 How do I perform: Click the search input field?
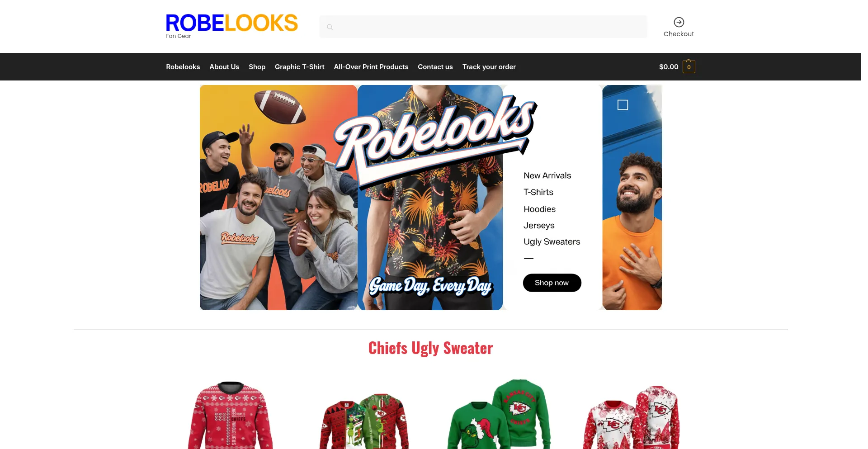[x=483, y=27]
